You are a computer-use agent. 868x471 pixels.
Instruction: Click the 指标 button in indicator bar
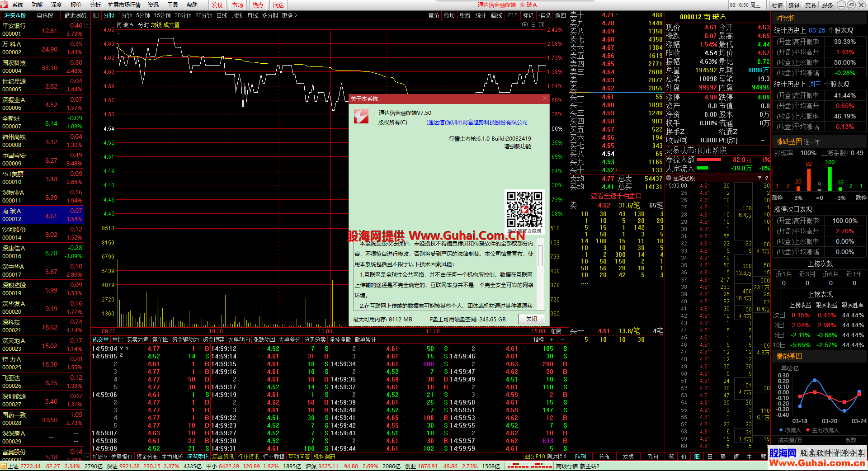(x=539, y=339)
